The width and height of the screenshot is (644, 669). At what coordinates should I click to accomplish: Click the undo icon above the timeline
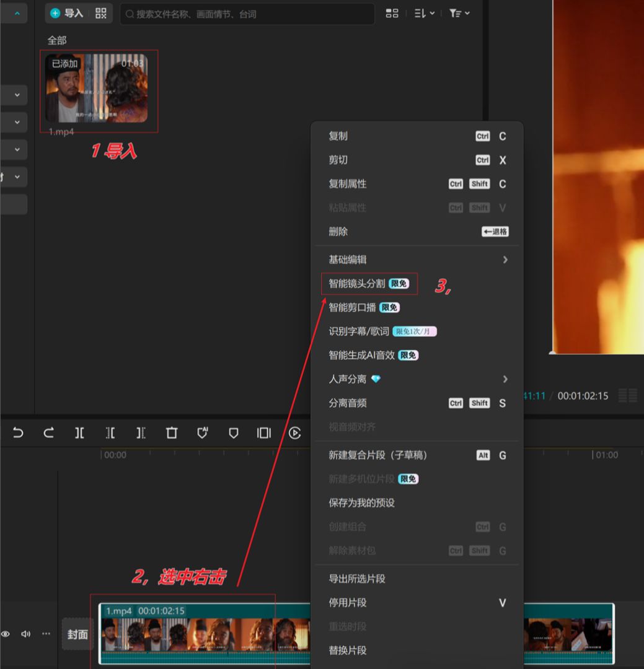pyautogui.click(x=17, y=433)
